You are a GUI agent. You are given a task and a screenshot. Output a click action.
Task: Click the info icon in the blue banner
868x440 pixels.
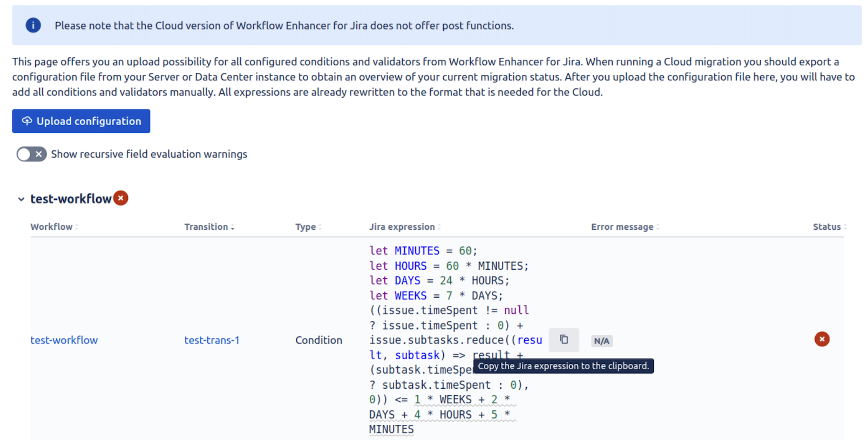pyautogui.click(x=33, y=25)
